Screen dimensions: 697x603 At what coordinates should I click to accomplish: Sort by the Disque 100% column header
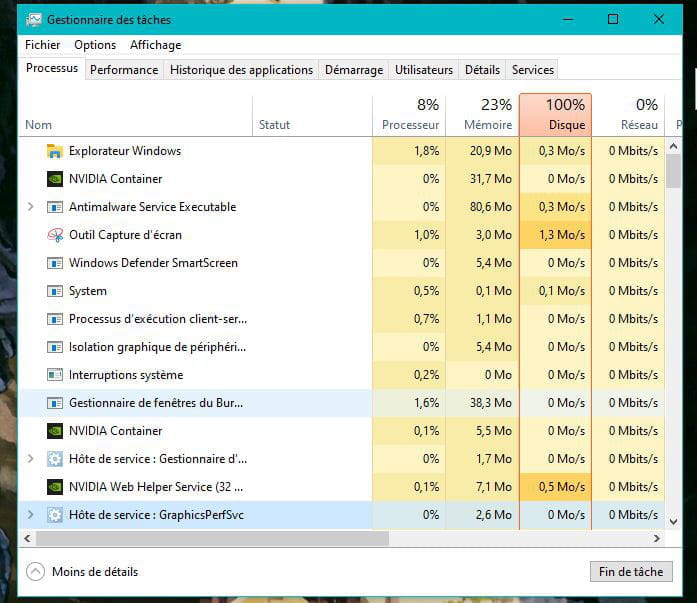point(555,116)
